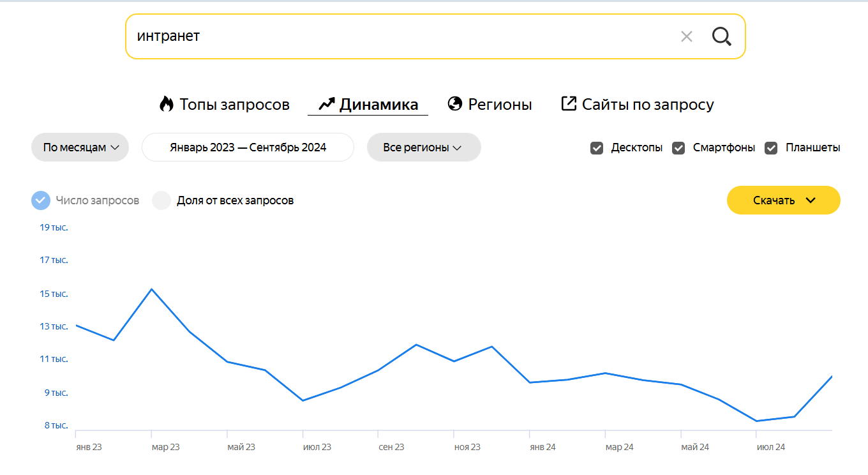868x475 pixels.
Task: Click the external link icon beside Сайты по запросу
Action: point(569,103)
